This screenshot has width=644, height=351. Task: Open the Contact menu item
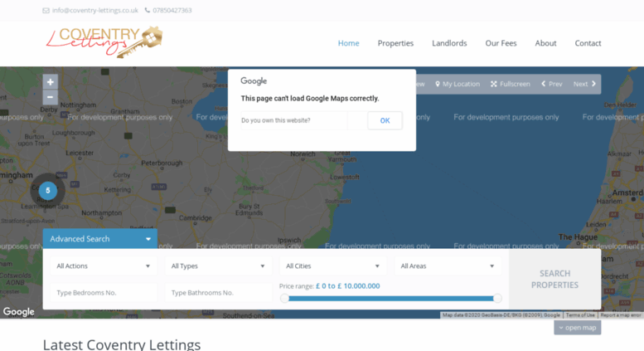coord(588,43)
